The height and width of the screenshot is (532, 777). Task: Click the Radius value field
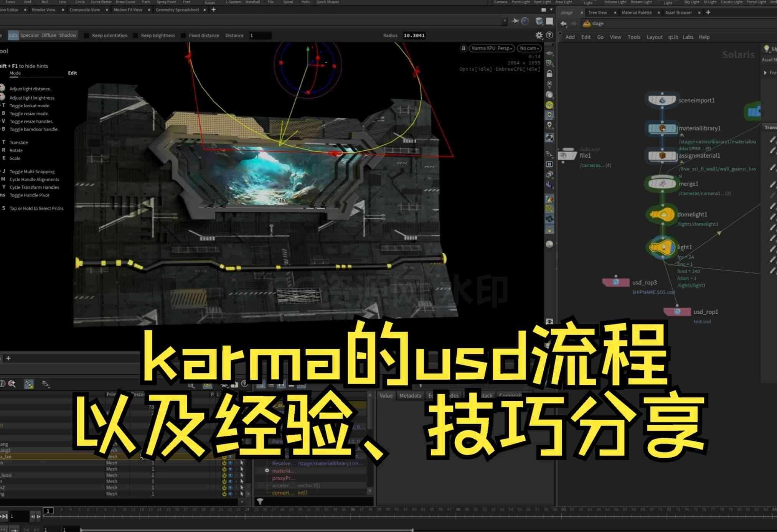(415, 35)
